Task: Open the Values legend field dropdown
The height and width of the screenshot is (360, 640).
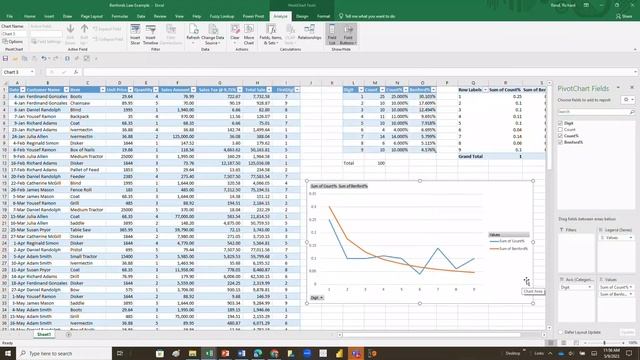Action: click(x=631, y=238)
